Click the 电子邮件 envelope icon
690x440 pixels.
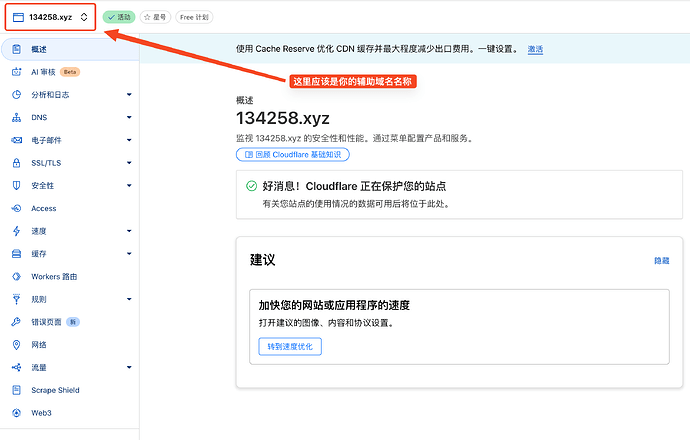[x=16, y=140]
